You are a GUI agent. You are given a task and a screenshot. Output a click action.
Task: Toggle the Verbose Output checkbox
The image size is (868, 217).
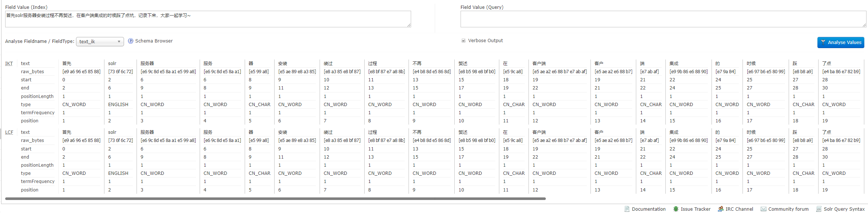[x=464, y=41]
